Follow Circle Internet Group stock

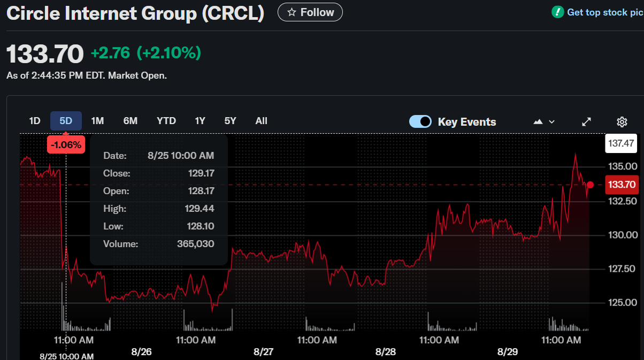310,12
